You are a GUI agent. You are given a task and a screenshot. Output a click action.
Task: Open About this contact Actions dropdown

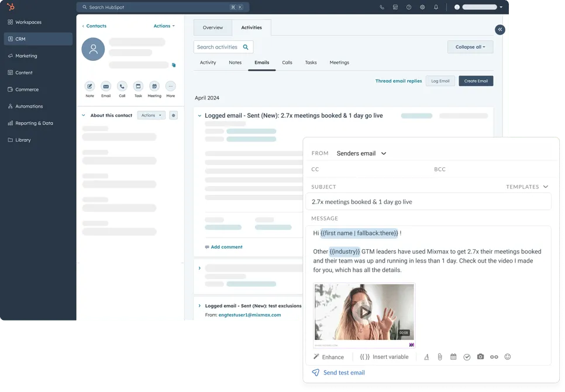pyautogui.click(x=151, y=115)
